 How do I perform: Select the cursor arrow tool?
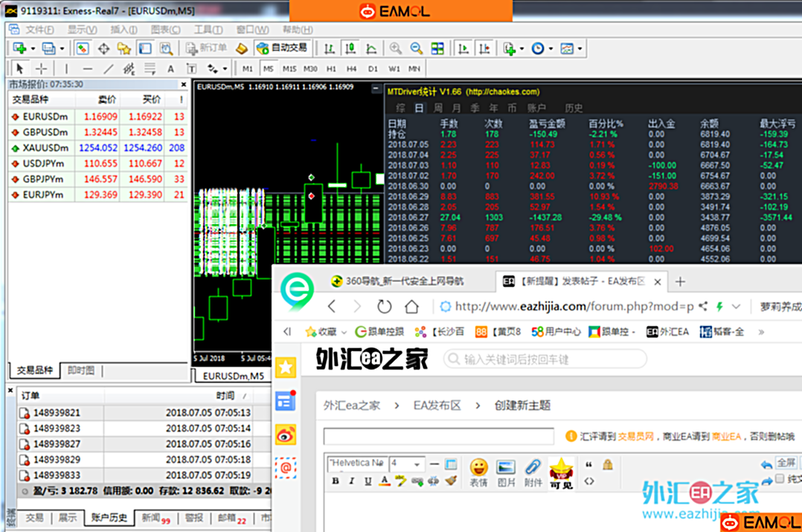pyautogui.click(x=20, y=68)
